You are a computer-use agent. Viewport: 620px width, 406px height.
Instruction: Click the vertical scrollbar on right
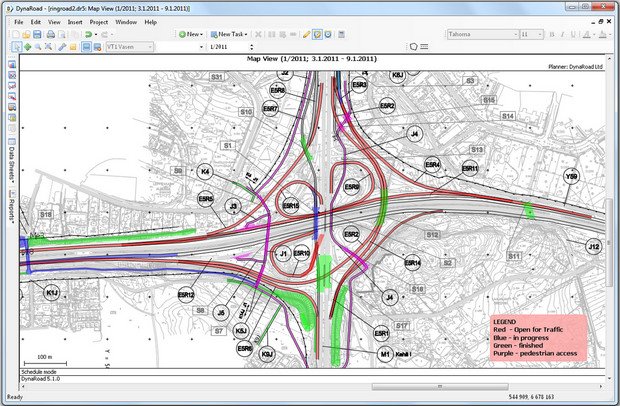609,243
